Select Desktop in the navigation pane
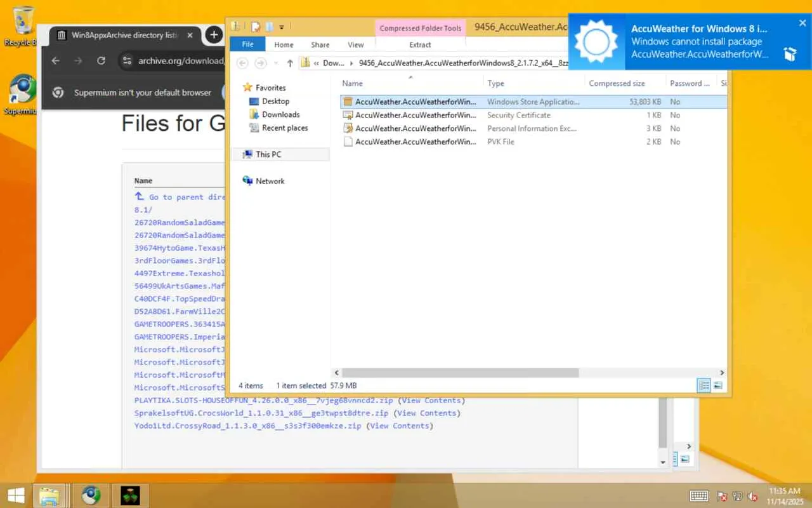This screenshot has height=508, width=812. (275, 101)
